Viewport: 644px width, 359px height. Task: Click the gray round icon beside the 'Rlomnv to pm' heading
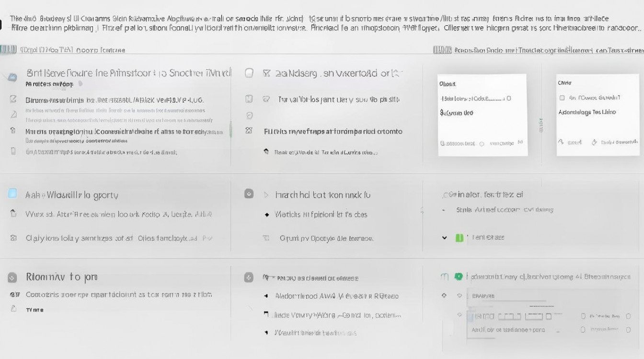tap(12, 277)
